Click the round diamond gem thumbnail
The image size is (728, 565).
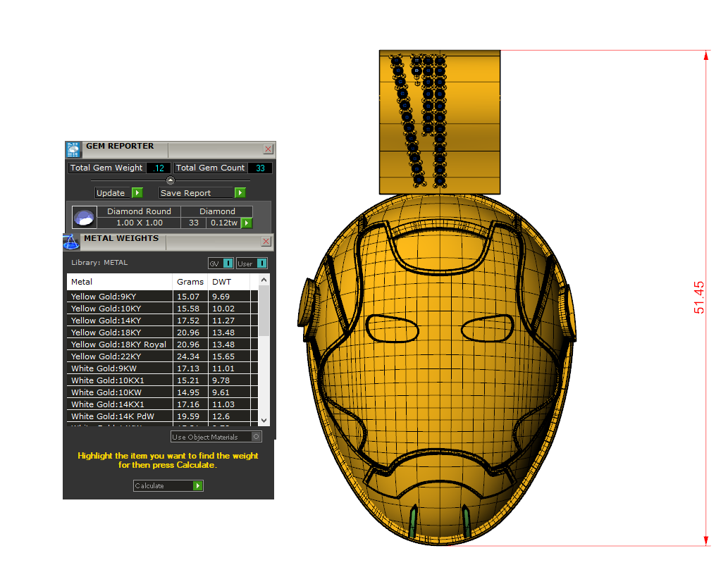pos(85,217)
